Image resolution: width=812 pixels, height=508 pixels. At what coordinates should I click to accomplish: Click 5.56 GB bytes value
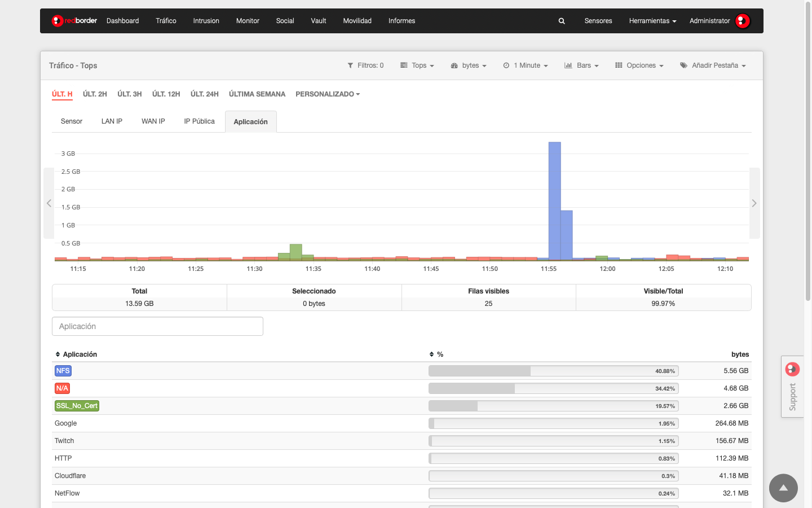click(736, 371)
